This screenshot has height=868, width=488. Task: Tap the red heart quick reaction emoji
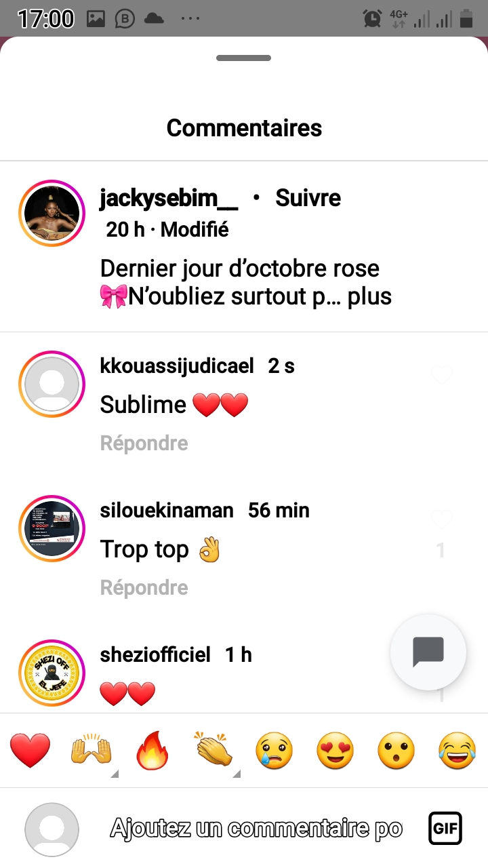[x=30, y=751]
